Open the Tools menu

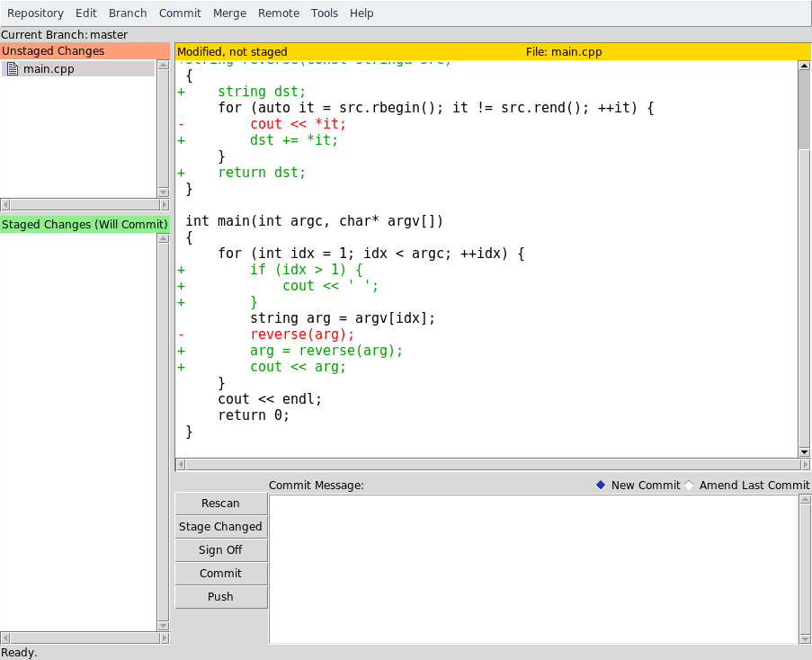[325, 13]
